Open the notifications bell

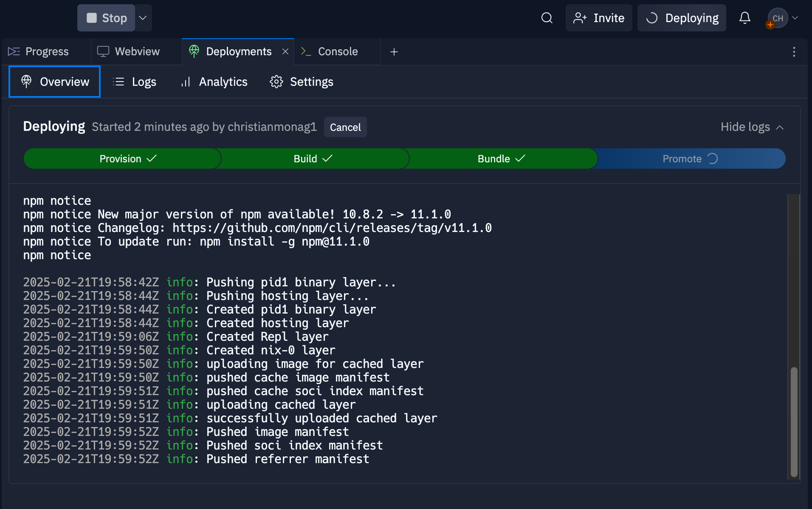pyautogui.click(x=745, y=18)
